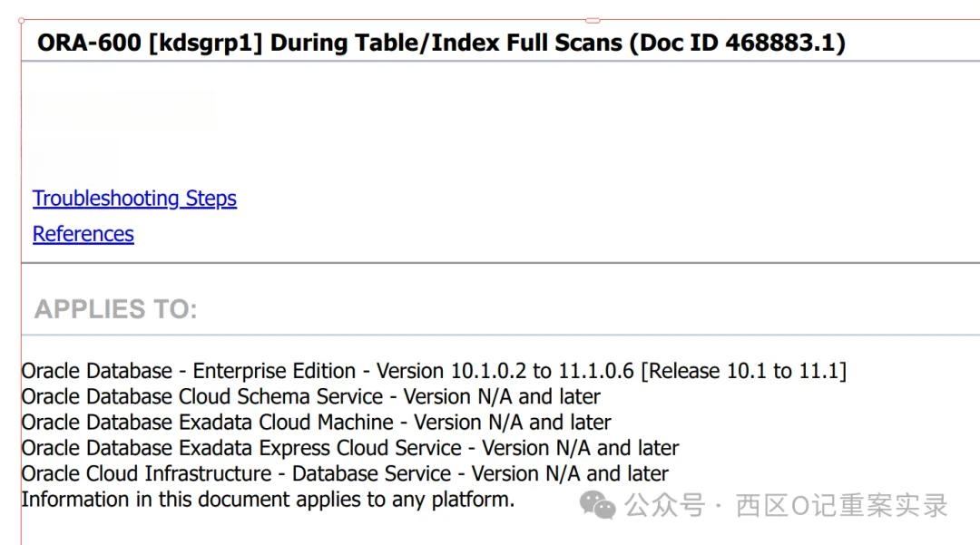This screenshot has height=545, width=980.
Task: Click the 'applies to any platform' sentence
Action: pyautogui.click(x=268, y=500)
